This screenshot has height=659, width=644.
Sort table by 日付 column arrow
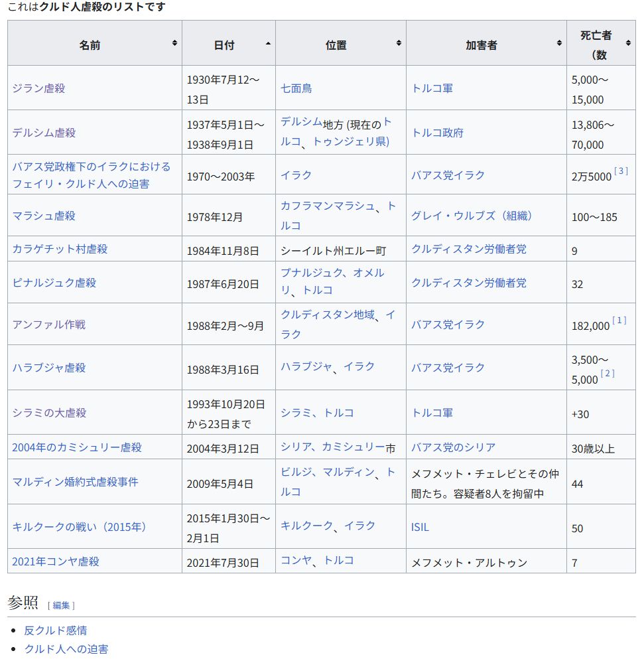click(x=268, y=43)
